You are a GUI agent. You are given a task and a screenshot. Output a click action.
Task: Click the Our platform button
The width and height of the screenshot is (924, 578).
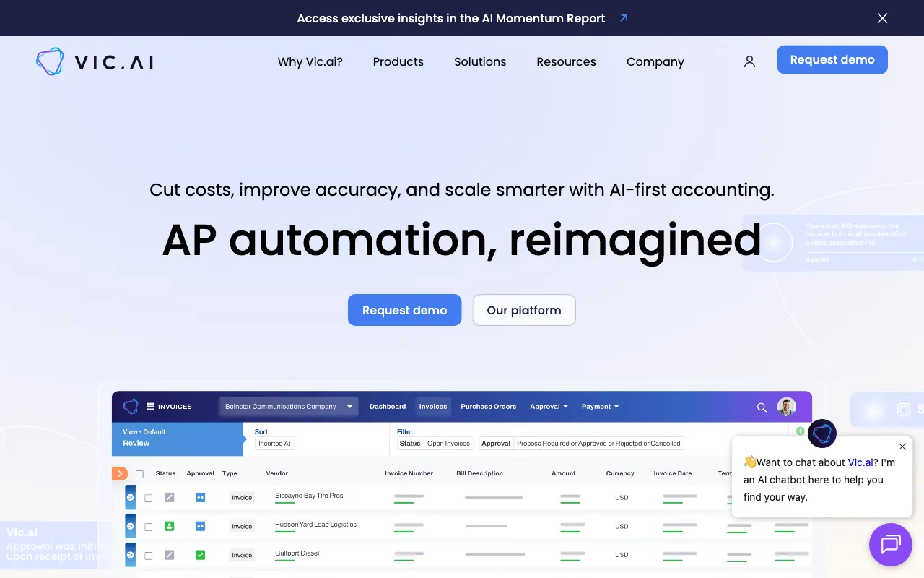(x=524, y=310)
